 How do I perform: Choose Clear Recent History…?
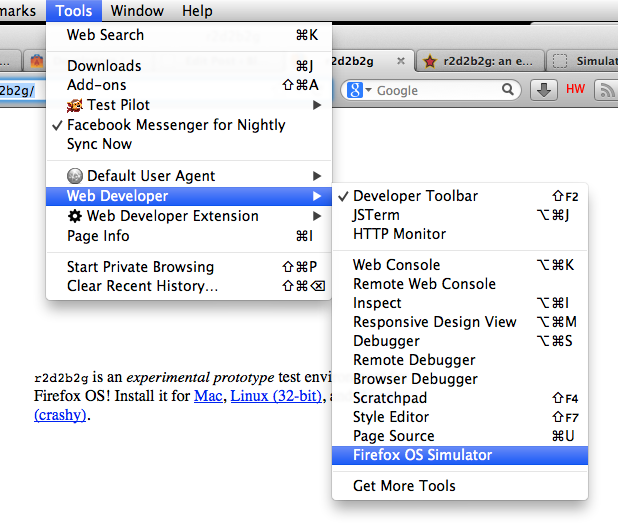189,286
